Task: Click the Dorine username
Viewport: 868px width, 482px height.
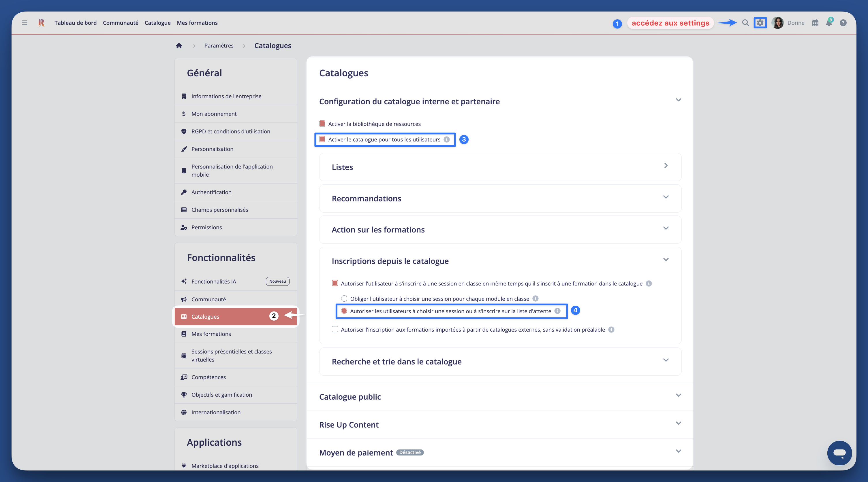Action: pyautogui.click(x=796, y=23)
